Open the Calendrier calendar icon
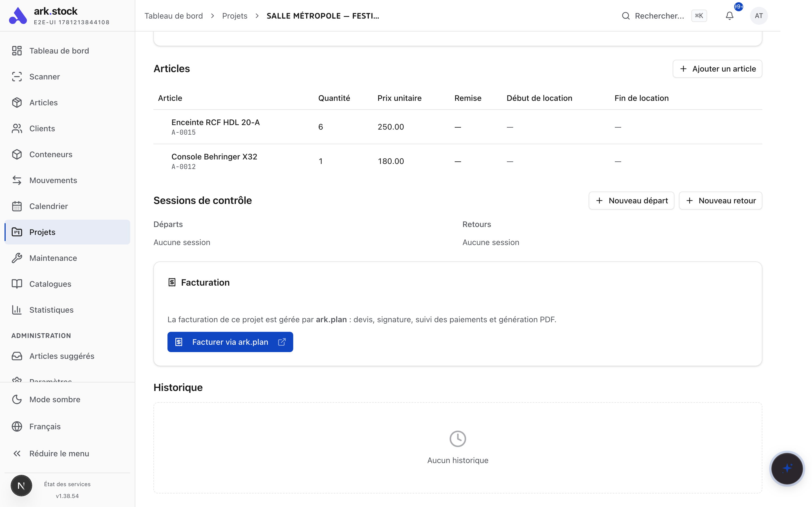 tap(17, 206)
